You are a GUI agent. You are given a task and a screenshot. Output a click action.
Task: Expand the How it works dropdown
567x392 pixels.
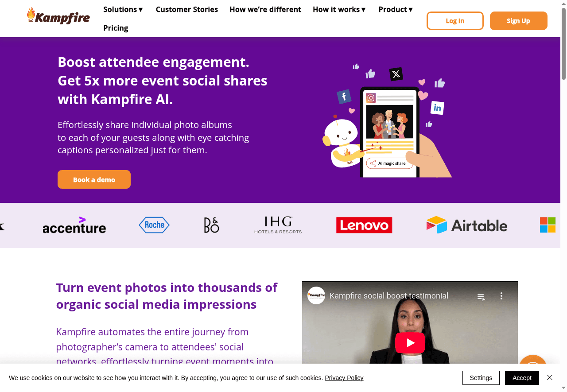(339, 9)
